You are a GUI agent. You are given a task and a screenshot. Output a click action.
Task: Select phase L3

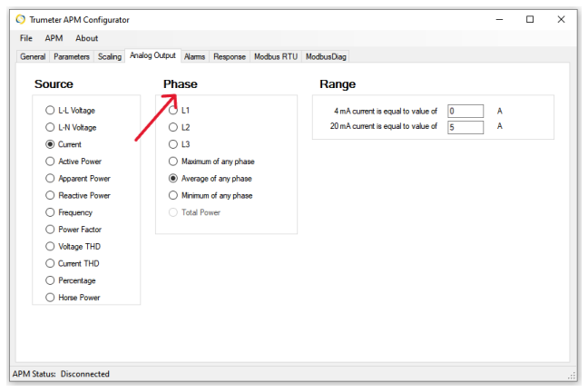(x=180, y=144)
